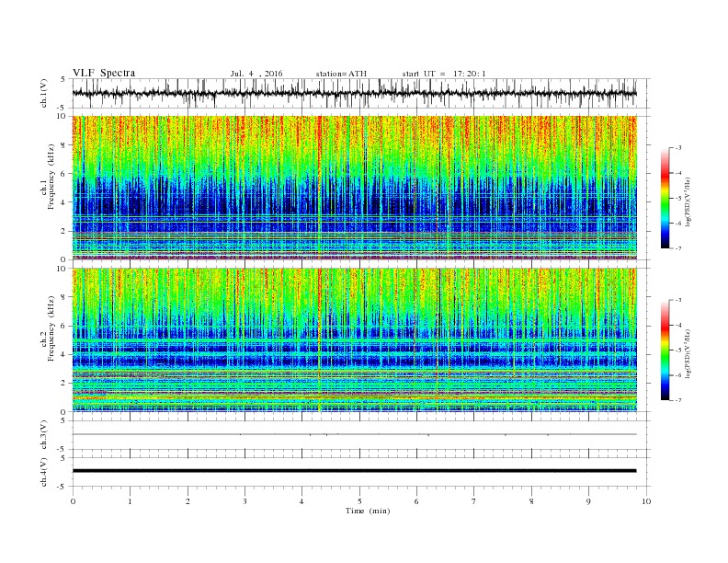Click the ch.1 color bar "log(PSD)(V²/Hz)" label

coord(688,201)
